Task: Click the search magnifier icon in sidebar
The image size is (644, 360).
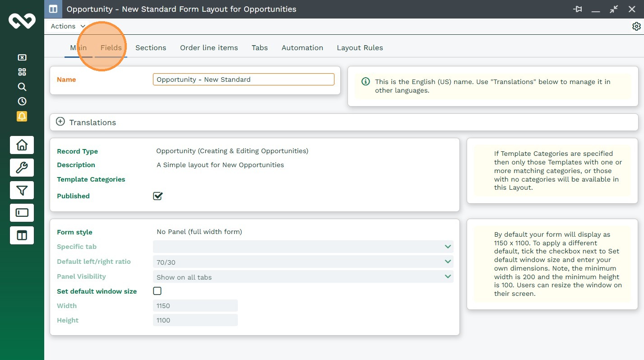Action: click(x=22, y=87)
